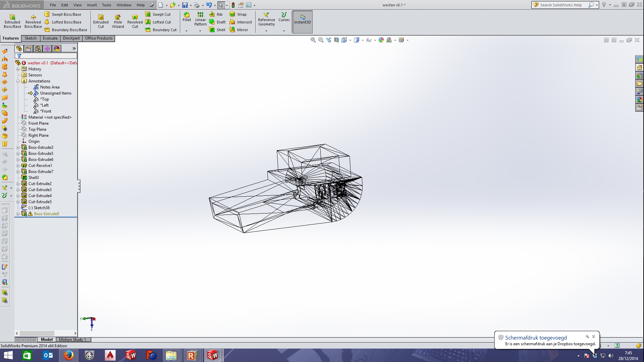Image resolution: width=644 pixels, height=362 pixels.
Task: Select the Shell3 feature
Action: click(x=30, y=178)
